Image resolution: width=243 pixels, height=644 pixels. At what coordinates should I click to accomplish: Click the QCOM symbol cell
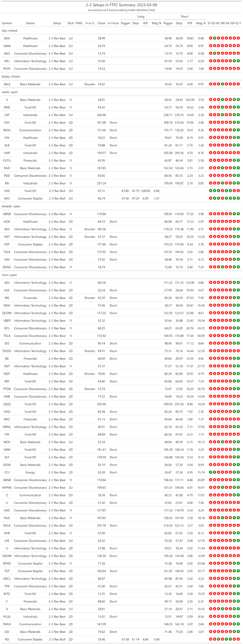point(7,312)
